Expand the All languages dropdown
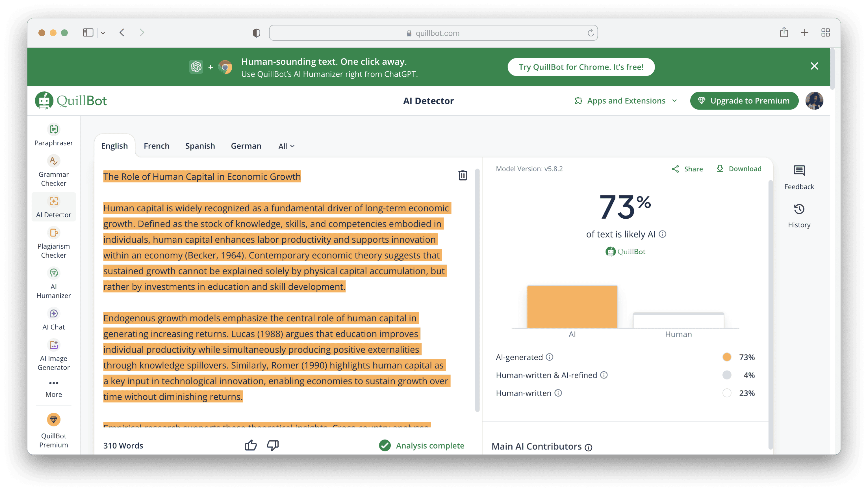 click(x=286, y=146)
